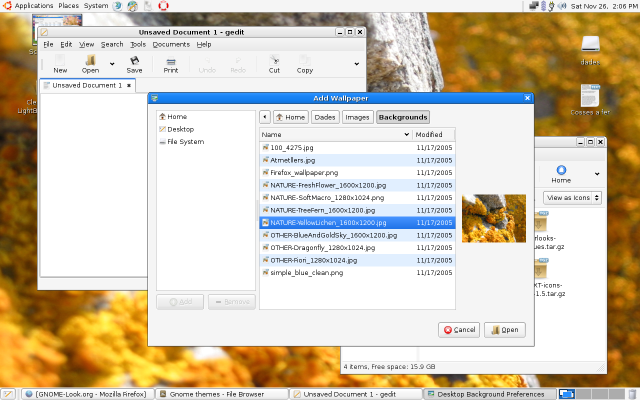Click the show desktop icon in bottom panel
The image size is (640, 400).
tap(8, 394)
